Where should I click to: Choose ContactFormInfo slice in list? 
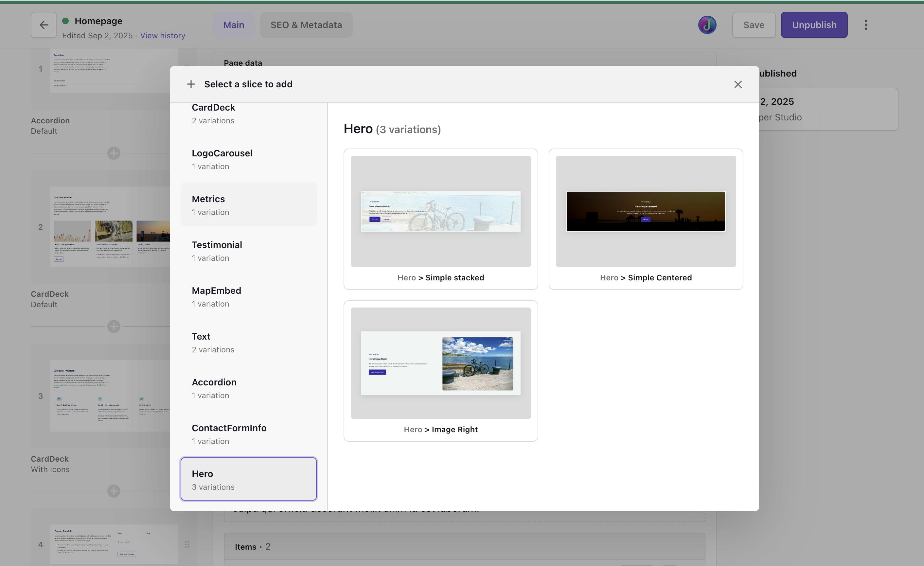(x=248, y=434)
